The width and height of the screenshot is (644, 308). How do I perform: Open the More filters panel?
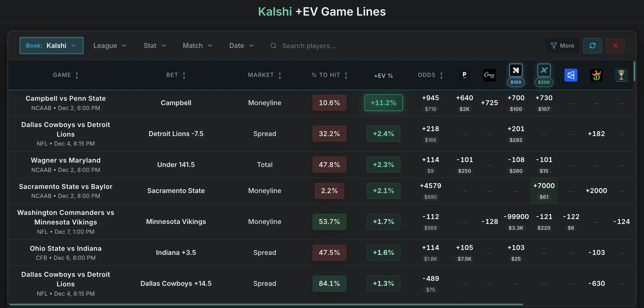[x=562, y=45]
